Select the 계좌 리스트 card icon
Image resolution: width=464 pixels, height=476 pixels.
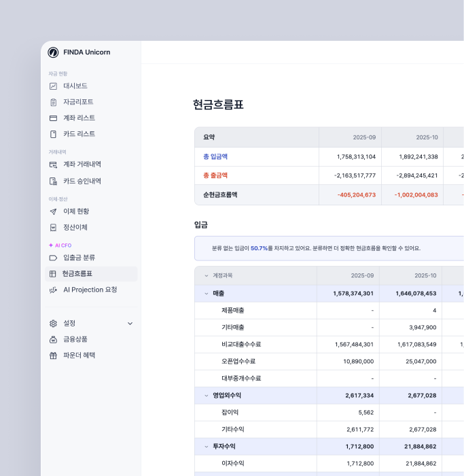[53, 118]
